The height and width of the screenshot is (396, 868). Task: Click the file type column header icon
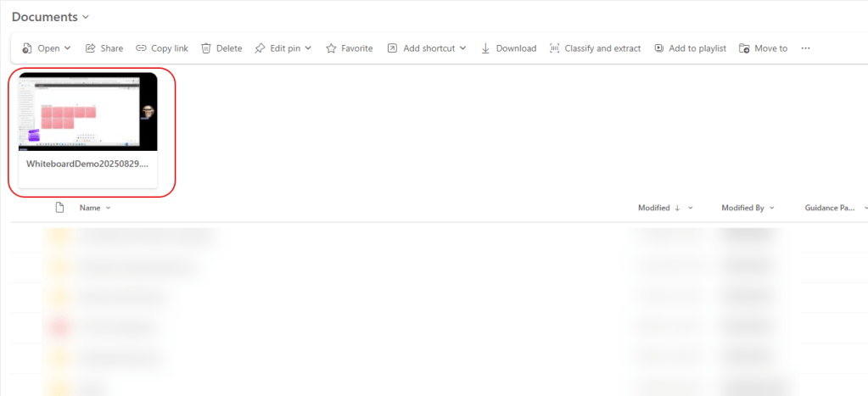[59, 208]
